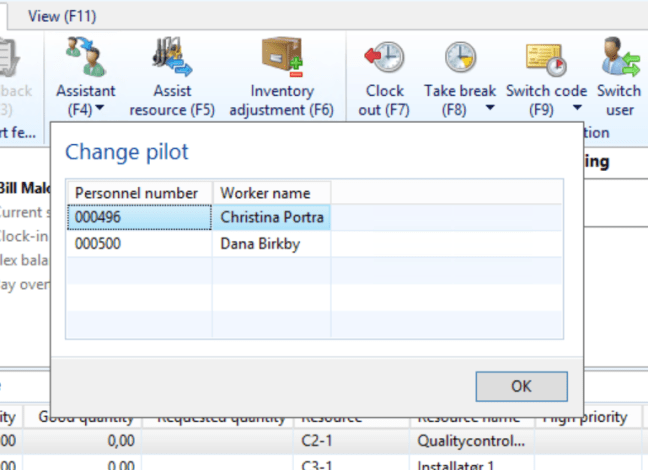Click the C2-1 resource cell in background grid
The width and height of the screenshot is (648, 470).
tap(352, 441)
